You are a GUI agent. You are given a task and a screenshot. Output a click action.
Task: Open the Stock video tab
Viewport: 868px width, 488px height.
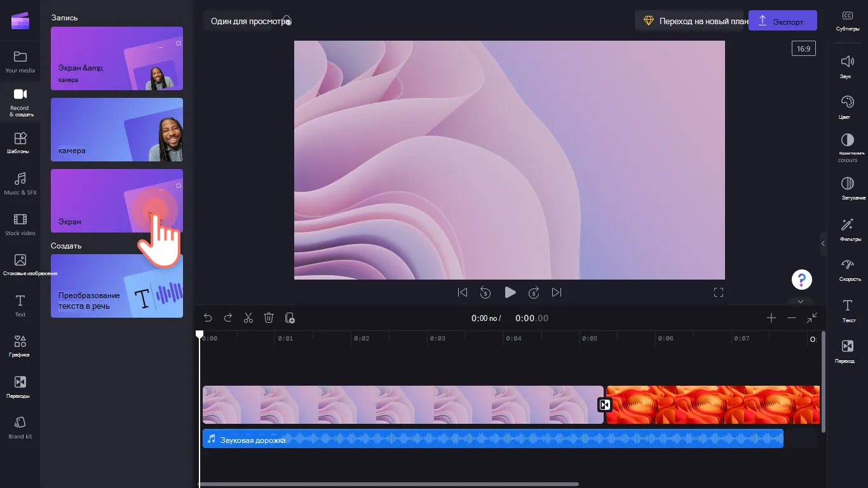[x=20, y=224]
